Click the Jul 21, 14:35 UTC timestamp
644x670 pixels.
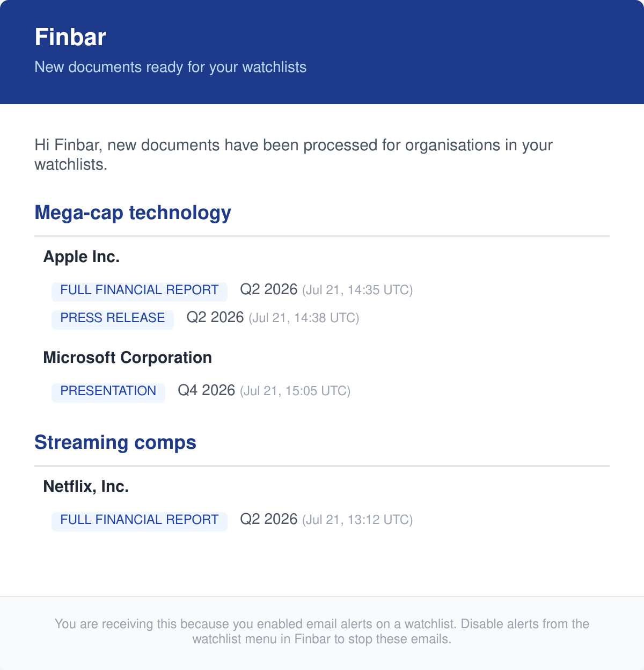point(357,290)
